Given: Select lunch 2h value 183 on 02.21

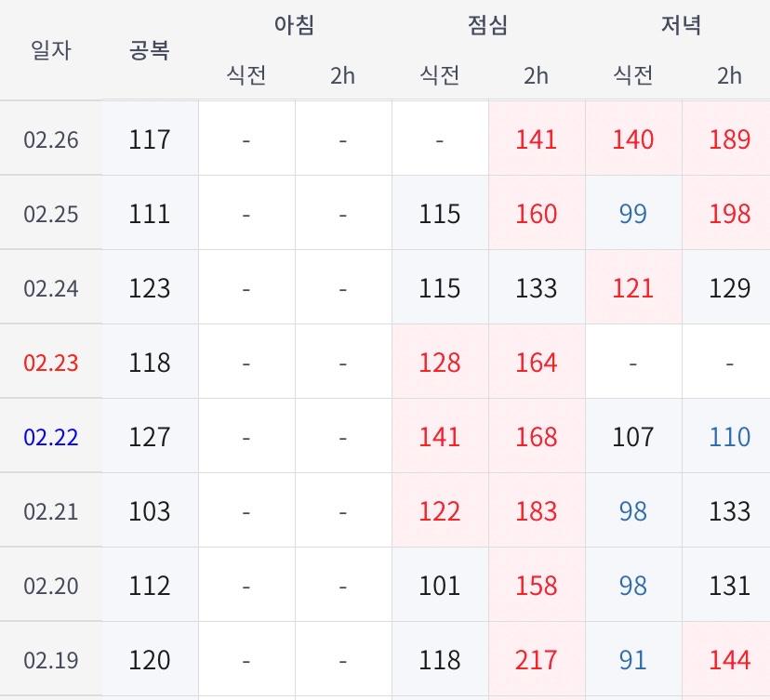Looking at the screenshot, I should (x=537, y=511).
